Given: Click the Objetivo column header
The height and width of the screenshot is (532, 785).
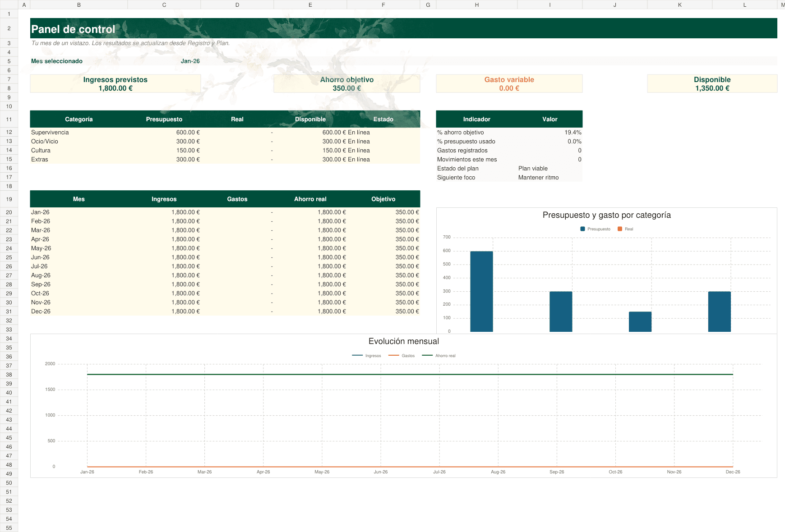Looking at the screenshot, I should tap(383, 199).
